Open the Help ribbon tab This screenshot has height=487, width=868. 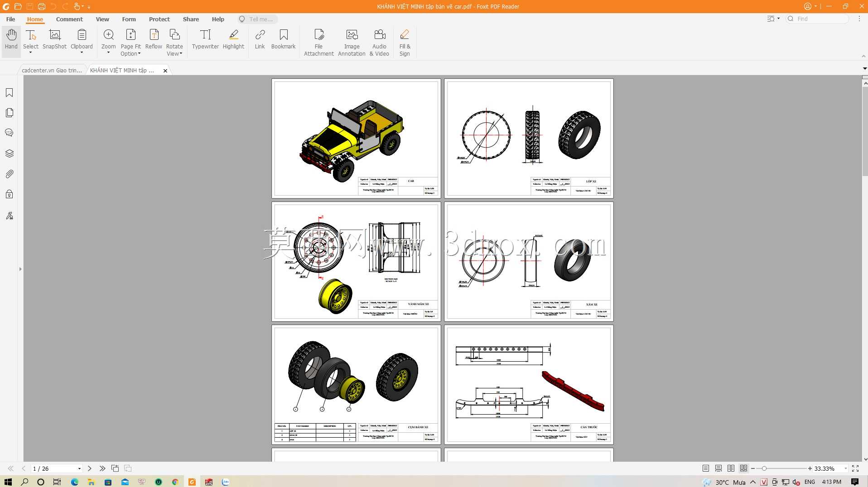click(218, 19)
